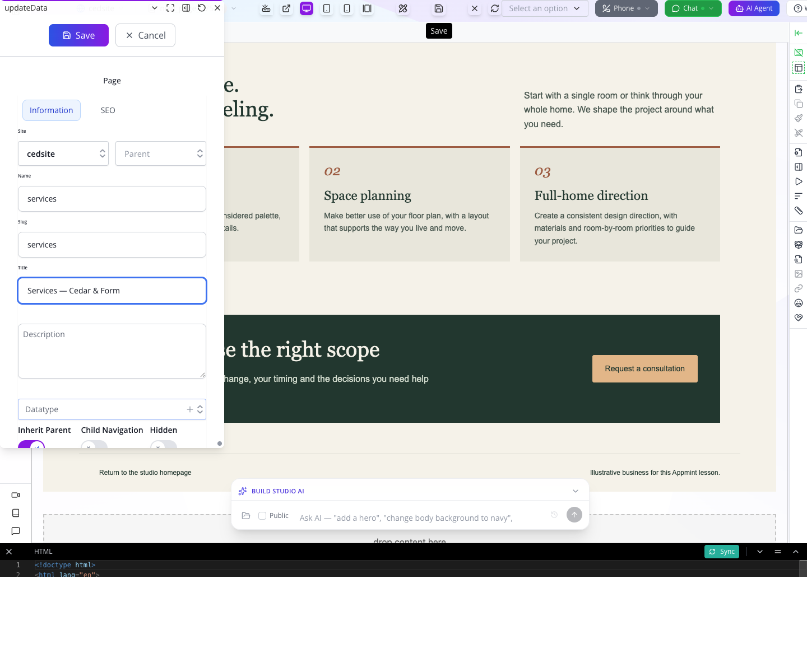Click the blue Save button
This screenshot has width=807, height=672.
click(x=78, y=35)
